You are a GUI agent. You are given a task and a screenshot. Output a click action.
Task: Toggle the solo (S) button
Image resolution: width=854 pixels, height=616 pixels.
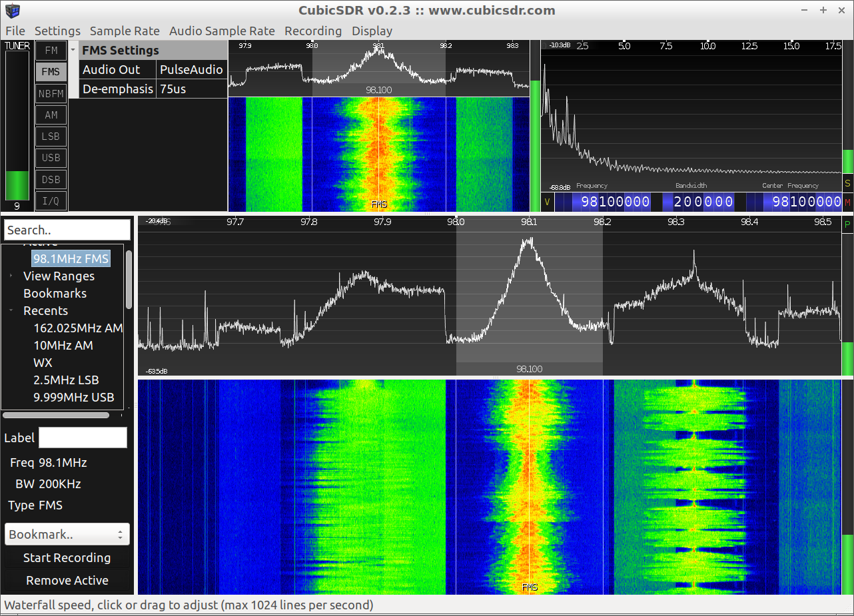click(847, 183)
